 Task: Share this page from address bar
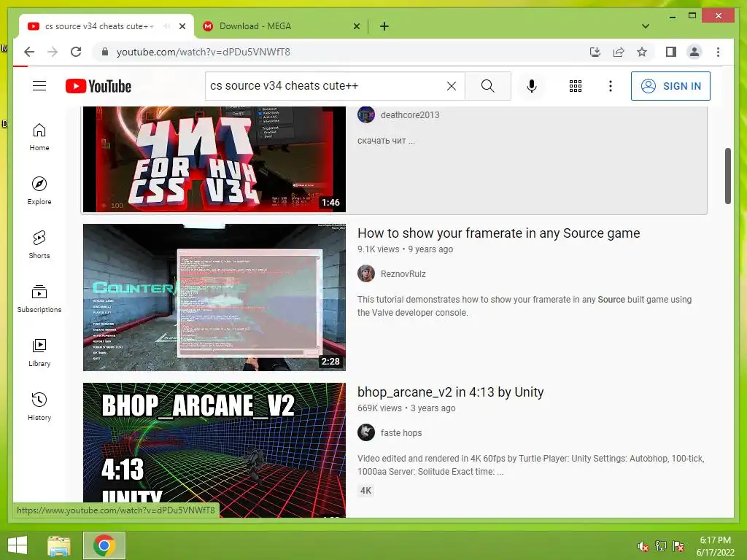point(619,52)
